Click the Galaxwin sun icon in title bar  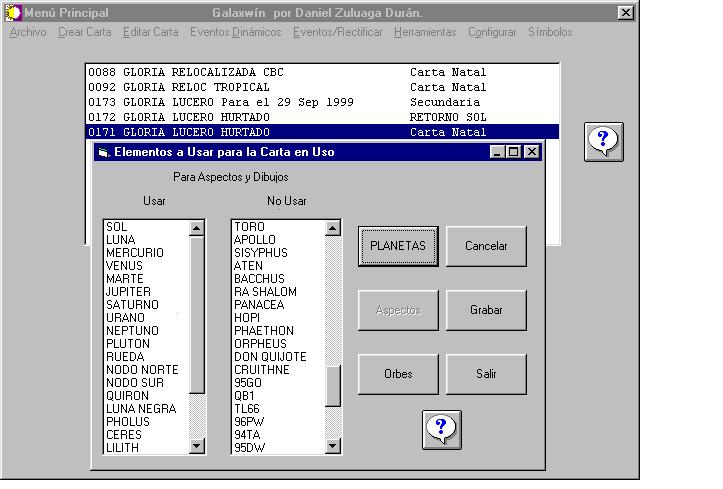click(12, 13)
